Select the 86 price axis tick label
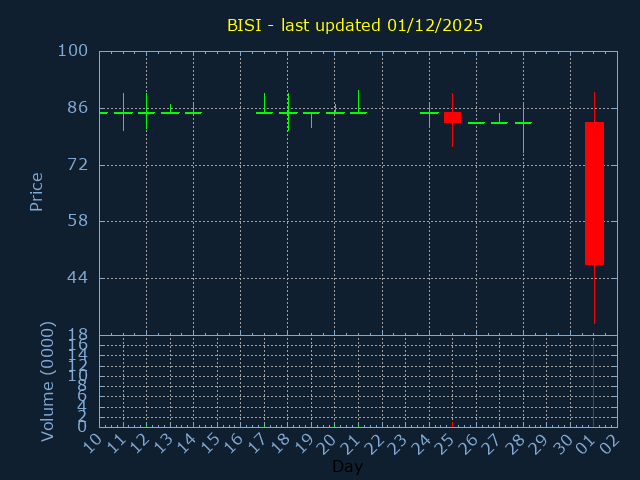Image resolution: width=640 pixels, height=480 pixels. click(78, 108)
